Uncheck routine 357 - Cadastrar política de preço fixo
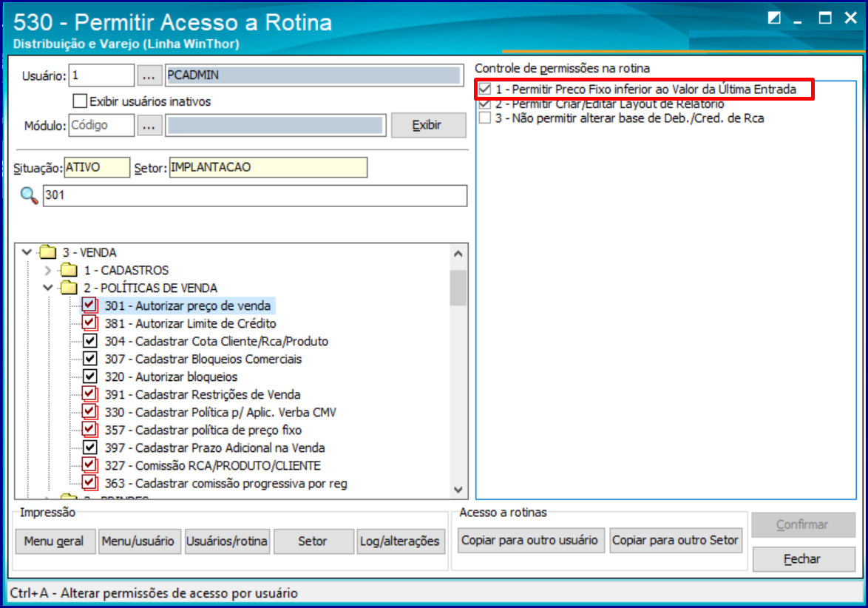The width and height of the screenshot is (868, 608). point(89,429)
